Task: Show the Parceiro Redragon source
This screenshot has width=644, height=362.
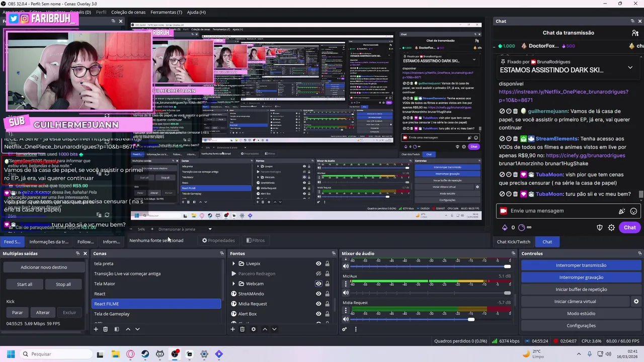Action: click(318, 274)
